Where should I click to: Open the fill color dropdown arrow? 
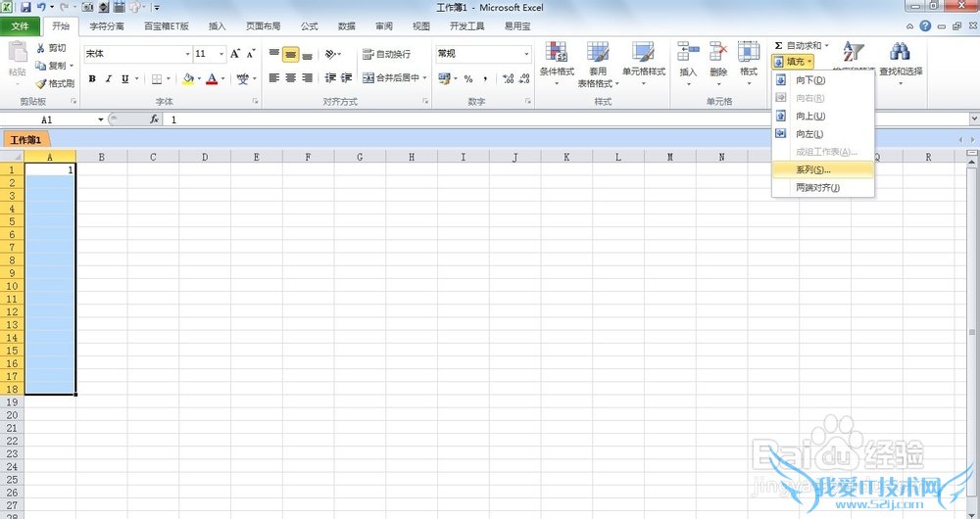199,78
